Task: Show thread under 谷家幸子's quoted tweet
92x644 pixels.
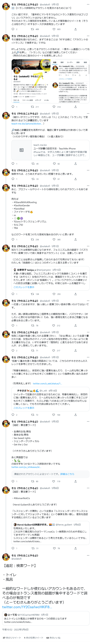Action: coord(24,287)
